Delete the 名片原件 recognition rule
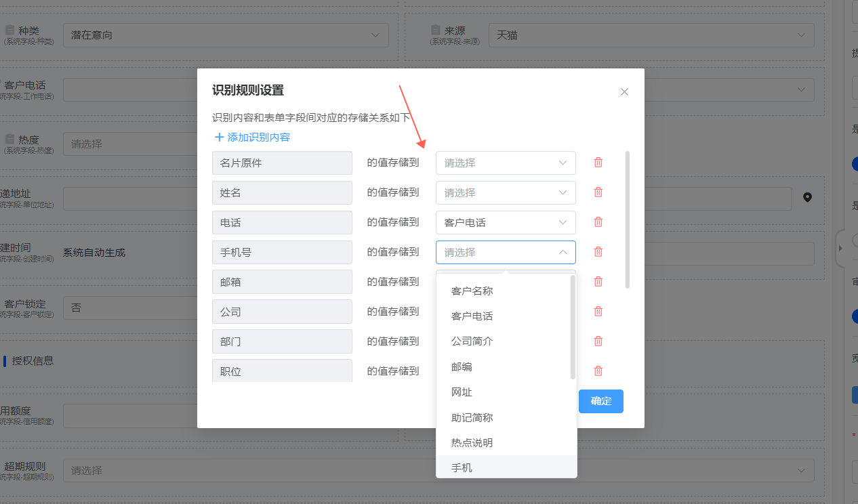 [598, 163]
